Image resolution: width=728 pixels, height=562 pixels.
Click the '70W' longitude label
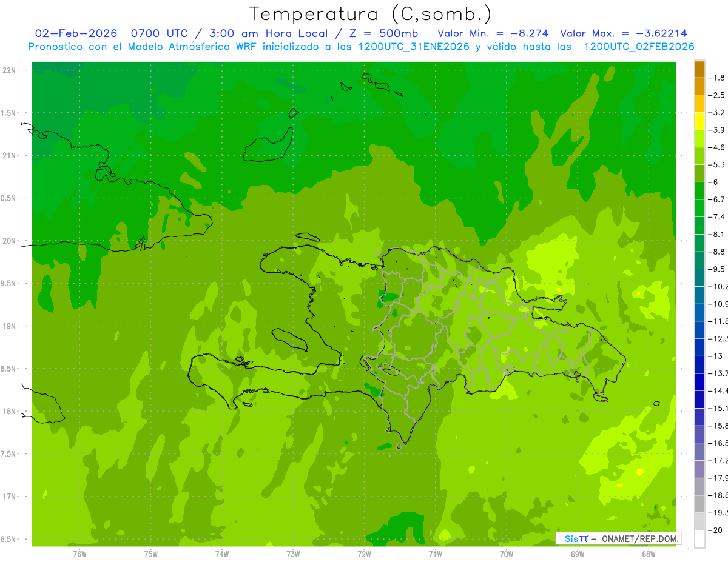pyautogui.click(x=507, y=554)
